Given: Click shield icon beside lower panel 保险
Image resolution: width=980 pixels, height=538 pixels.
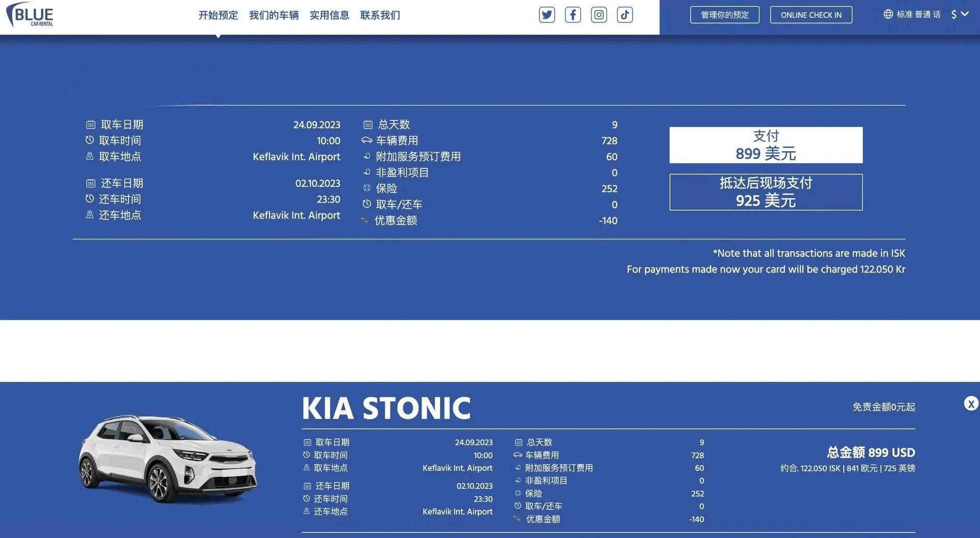Looking at the screenshot, I should (518, 493).
